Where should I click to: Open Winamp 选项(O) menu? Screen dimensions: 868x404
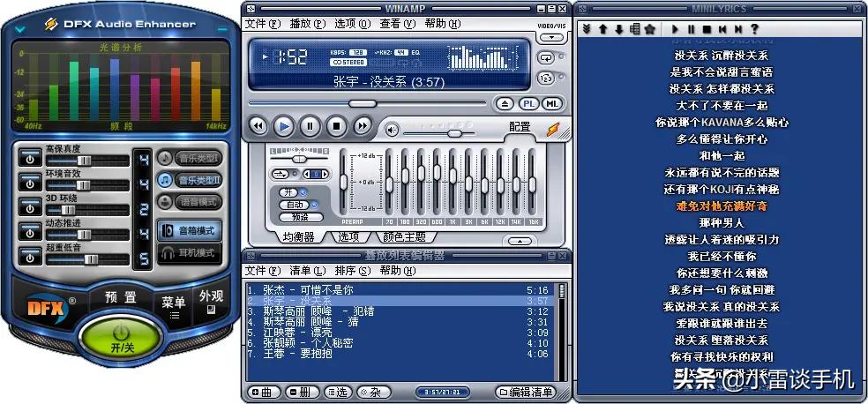pyautogui.click(x=353, y=24)
